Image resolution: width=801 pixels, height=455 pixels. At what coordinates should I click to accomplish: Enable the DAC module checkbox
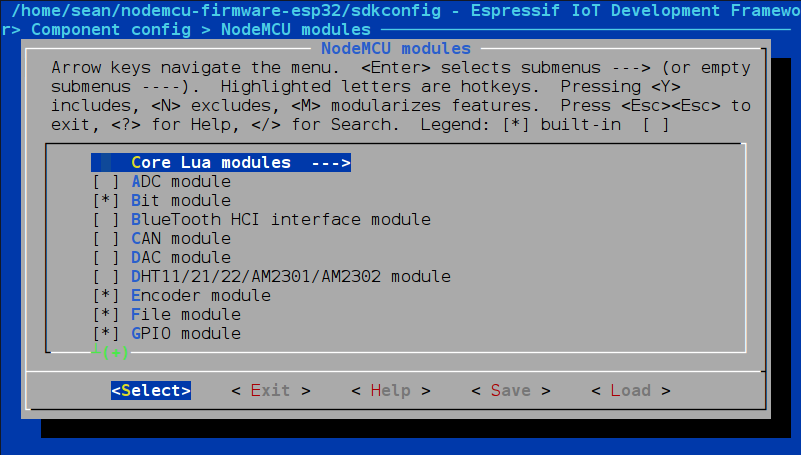point(106,257)
